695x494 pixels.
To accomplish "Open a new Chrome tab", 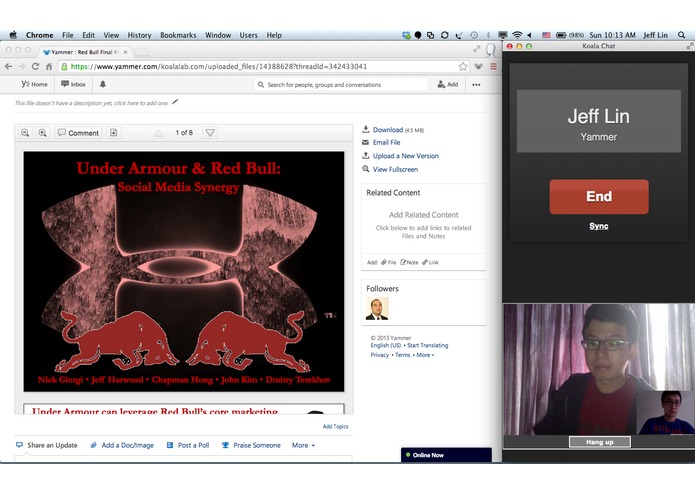I will 142,52.
